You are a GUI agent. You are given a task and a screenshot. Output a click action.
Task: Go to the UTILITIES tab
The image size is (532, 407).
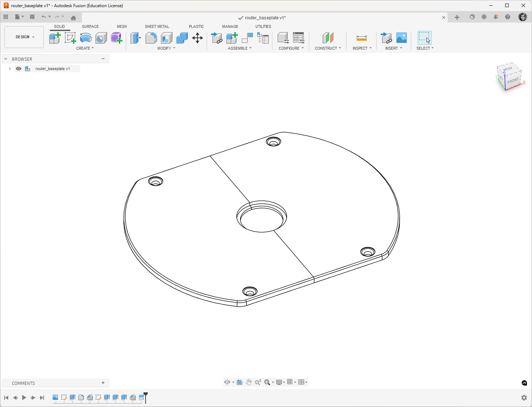click(x=263, y=26)
